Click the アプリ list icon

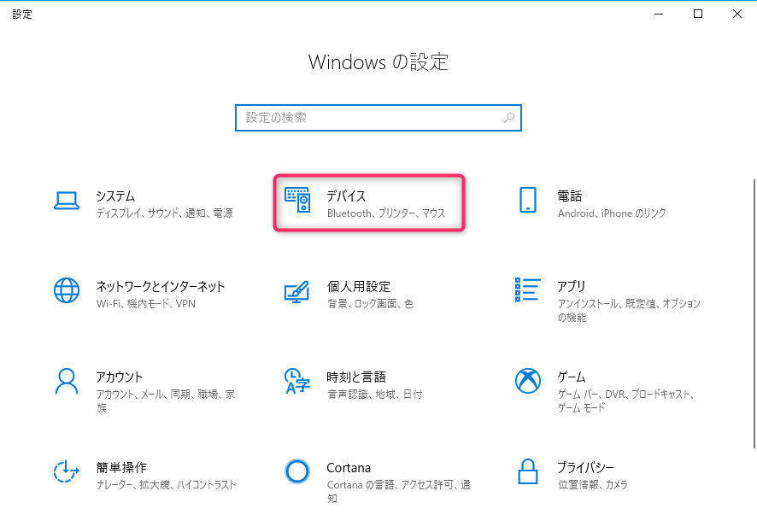[528, 289]
